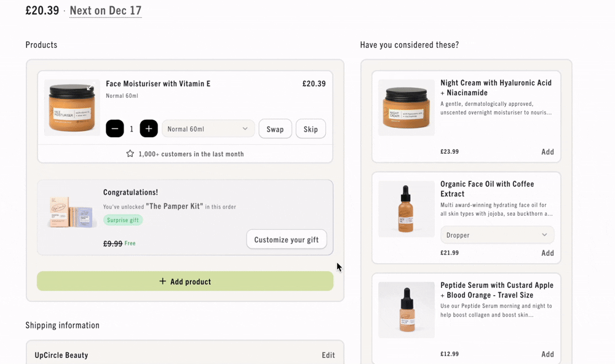Click Customize your gift button
This screenshot has width=615, height=364.
pyautogui.click(x=287, y=239)
